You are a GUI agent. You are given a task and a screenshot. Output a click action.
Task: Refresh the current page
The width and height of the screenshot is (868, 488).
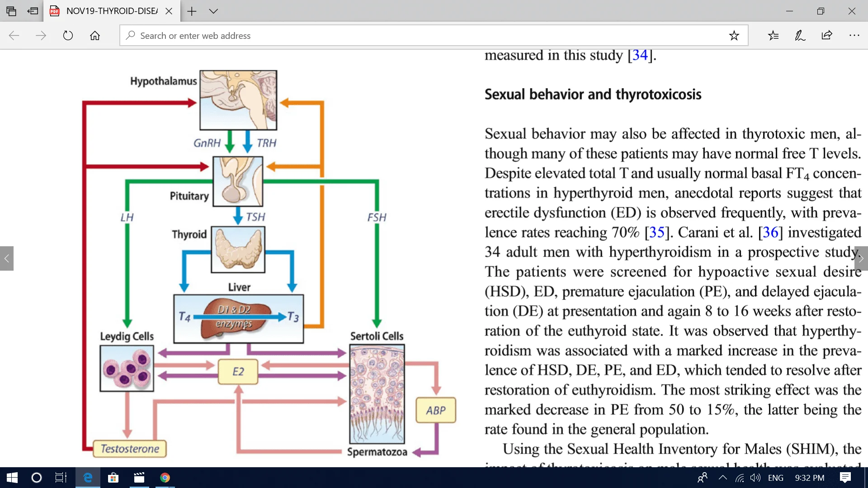(x=68, y=35)
